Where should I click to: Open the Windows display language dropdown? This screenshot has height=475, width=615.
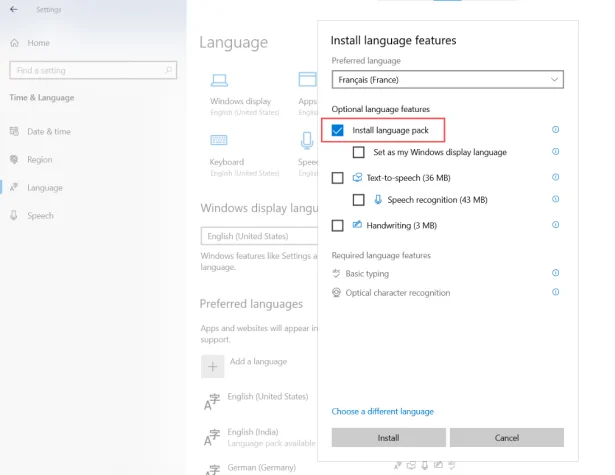coord(259,236)
